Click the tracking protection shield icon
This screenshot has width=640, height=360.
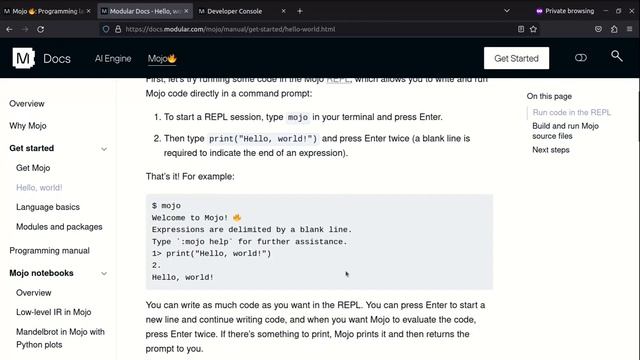tap(106, 29)
